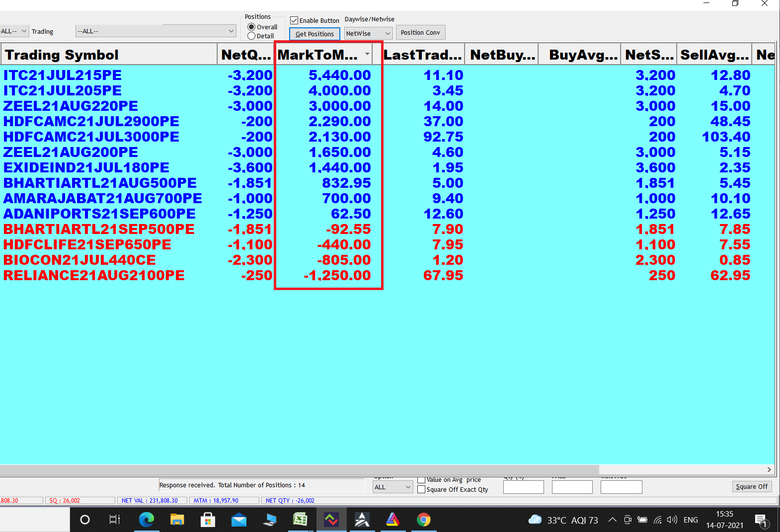780x532 pixels.
Task: Focus the middle price input field
Action: [572, 487]
